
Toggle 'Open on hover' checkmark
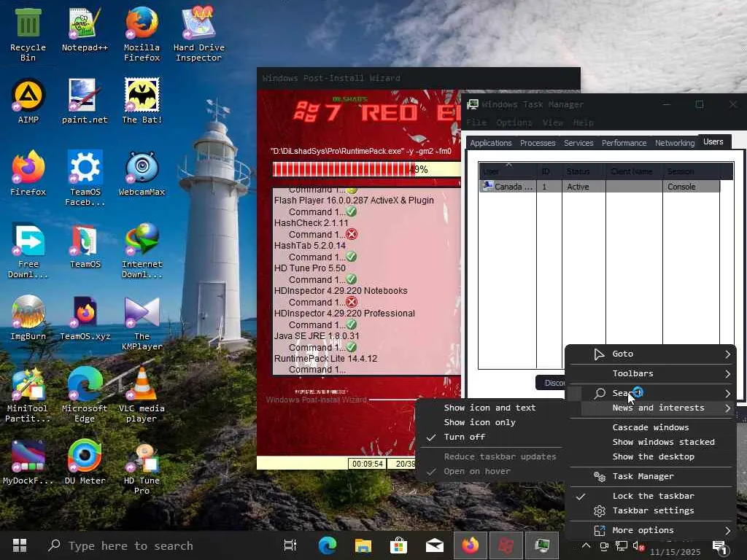point(489,472)
